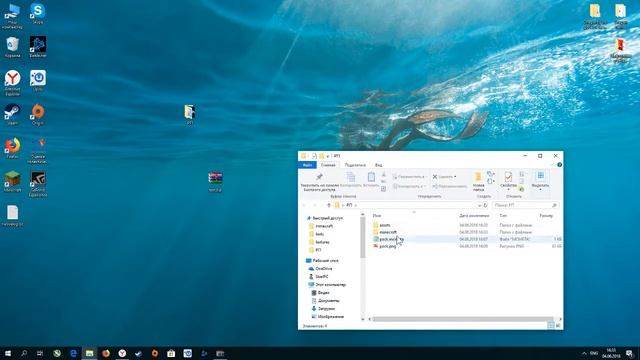Select the RP folder icon on the desktop
The image size is (640, 360).
pos(189,114)
